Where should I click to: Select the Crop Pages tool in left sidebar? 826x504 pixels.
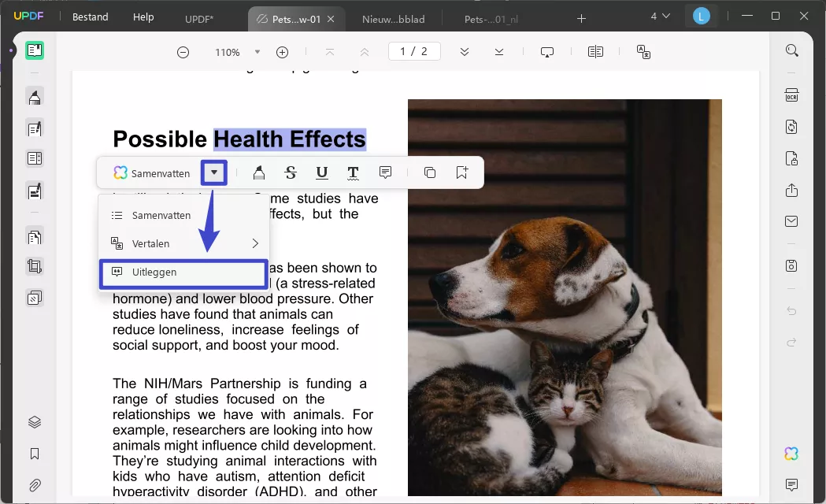coord(35,266)
